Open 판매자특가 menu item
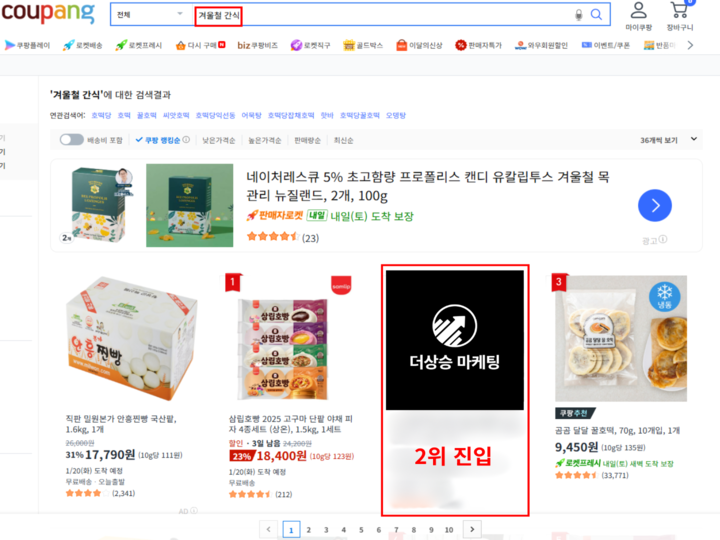This screenshot has width=720, height=540. pos(478,45)
